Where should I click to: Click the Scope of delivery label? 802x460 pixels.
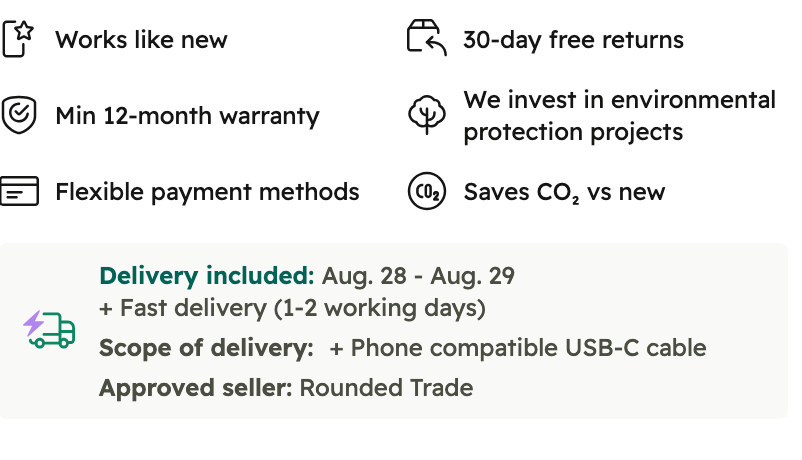206,348
